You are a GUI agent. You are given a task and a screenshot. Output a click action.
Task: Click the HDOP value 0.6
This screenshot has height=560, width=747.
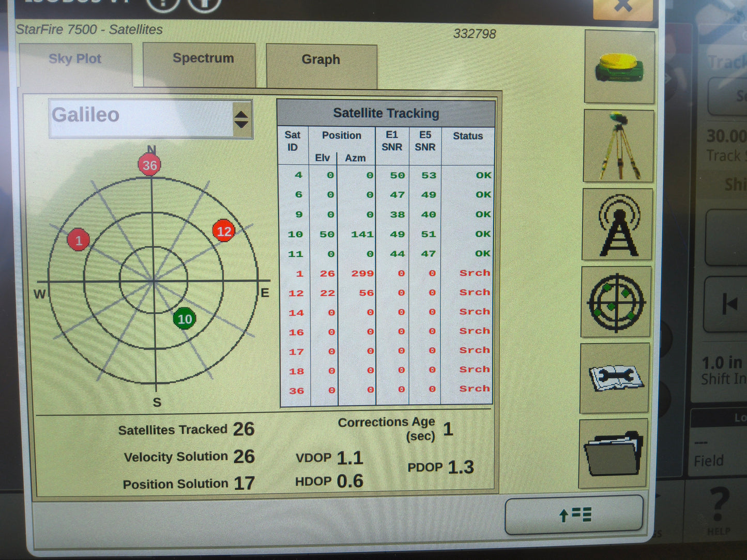[350, 481]
